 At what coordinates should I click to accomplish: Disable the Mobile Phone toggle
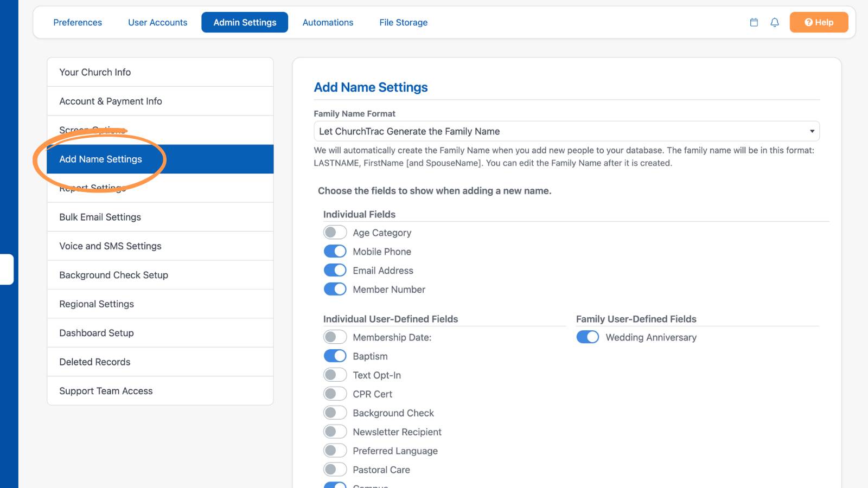pyautogui.click(x=335, y=252)
